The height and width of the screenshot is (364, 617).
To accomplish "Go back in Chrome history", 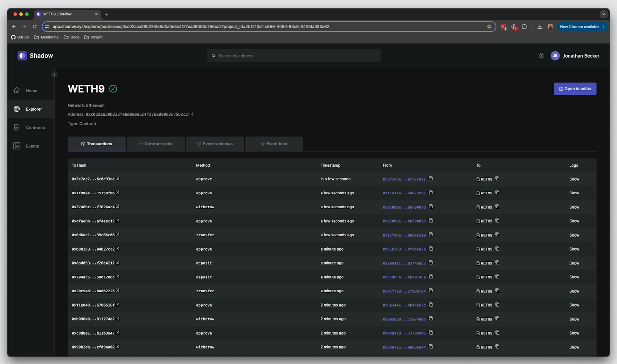I will [x=14, y=27].
